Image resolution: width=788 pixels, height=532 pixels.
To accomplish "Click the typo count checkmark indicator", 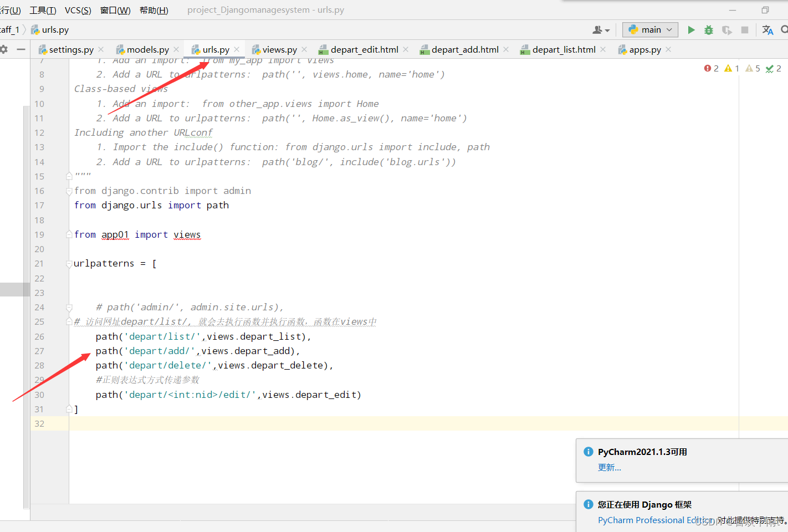I will point(774,69).
